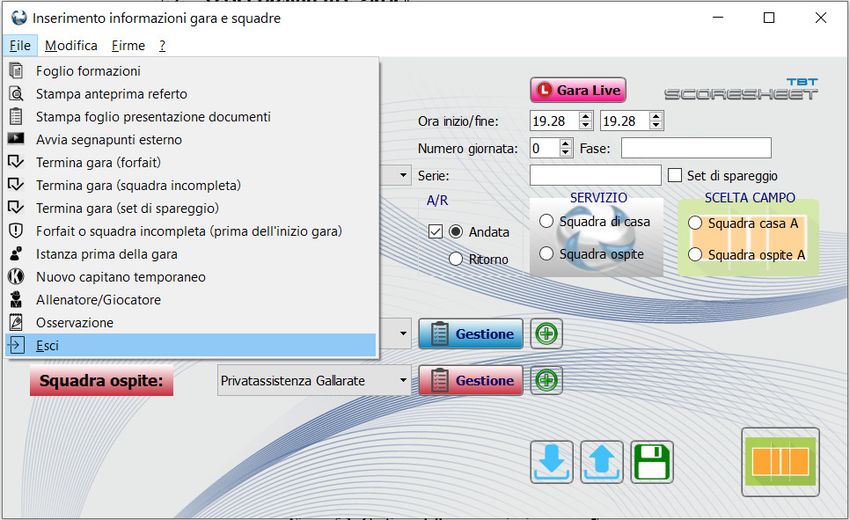
Task: Click the red Gestione button for guest team
Action: click(x=470, y=380)
